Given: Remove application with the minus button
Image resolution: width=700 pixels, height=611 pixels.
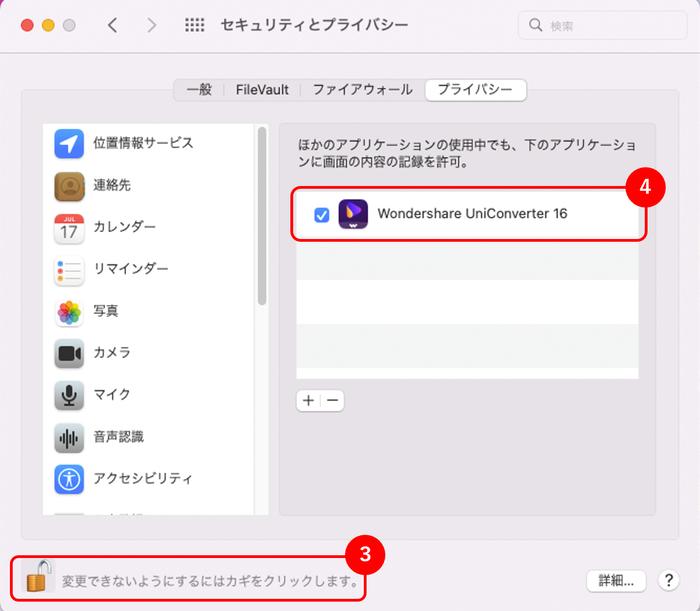Looking at the screenshot, I should pyautogui.click(x=332, y=400).
